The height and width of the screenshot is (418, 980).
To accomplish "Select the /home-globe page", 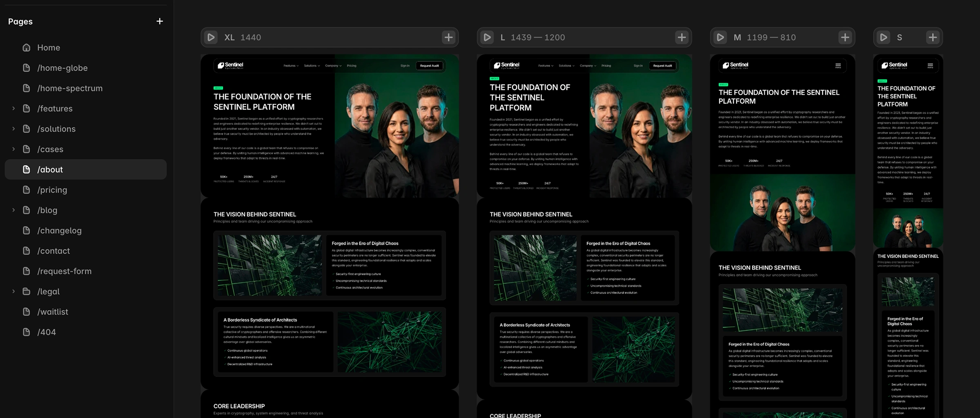I will [x=86, y=68].
